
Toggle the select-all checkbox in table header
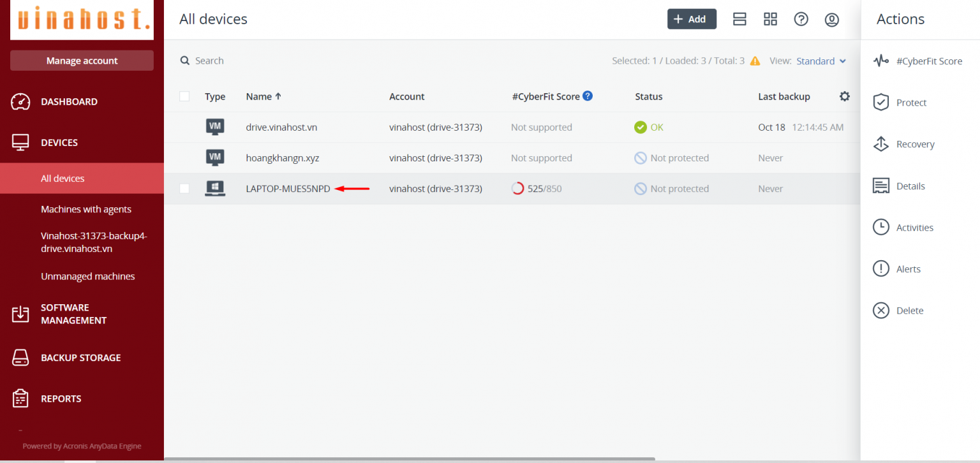coord(184,96)
